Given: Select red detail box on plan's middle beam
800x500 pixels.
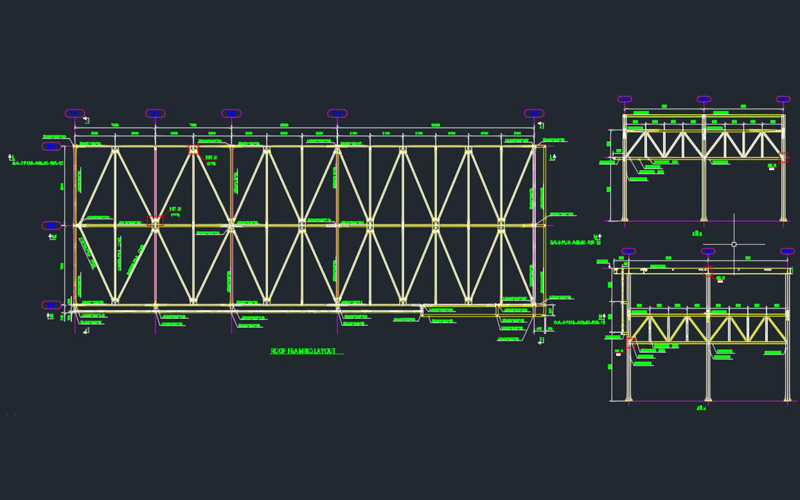Looking at the screenshot, I should coord(154,219).
